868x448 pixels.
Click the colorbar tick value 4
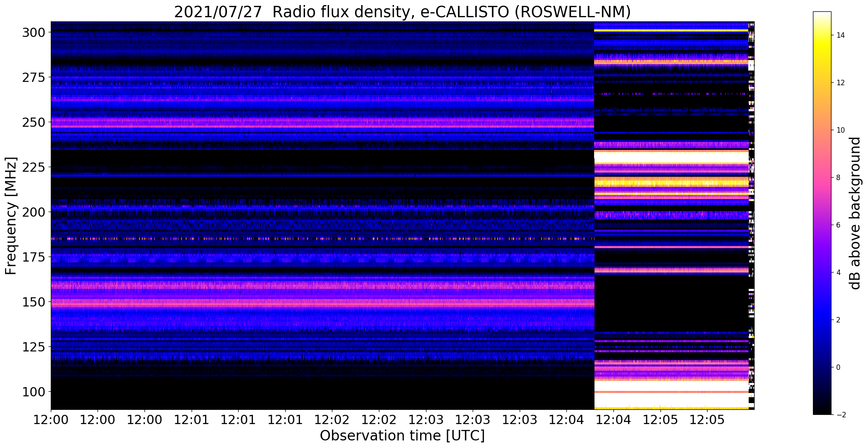839,272
